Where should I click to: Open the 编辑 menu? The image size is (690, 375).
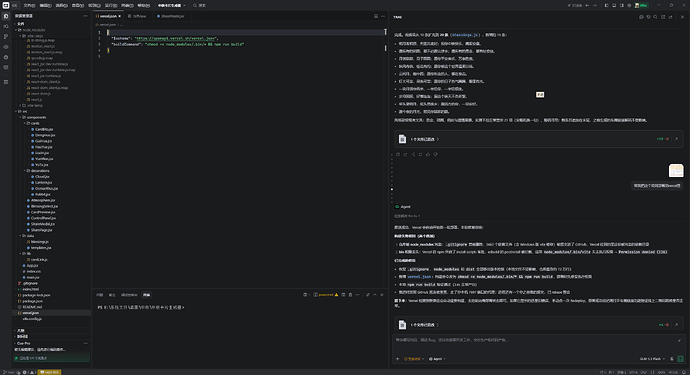(45, 5)
